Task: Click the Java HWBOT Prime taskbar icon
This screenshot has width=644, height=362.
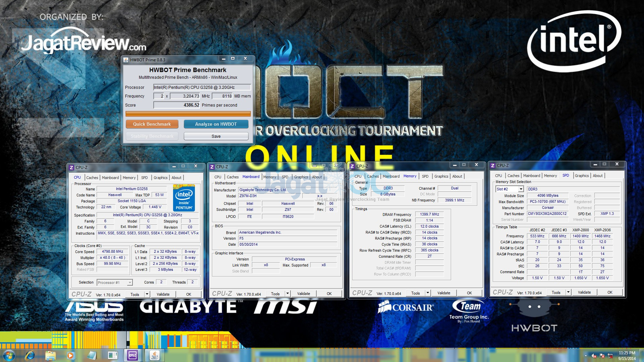Action: pos(154,355)
